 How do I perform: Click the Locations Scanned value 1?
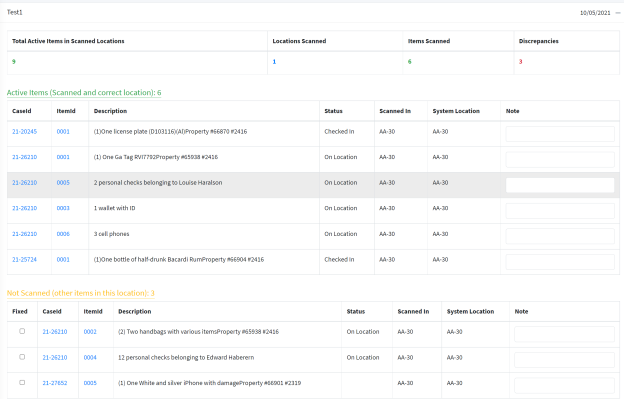(x=274, y=62)
